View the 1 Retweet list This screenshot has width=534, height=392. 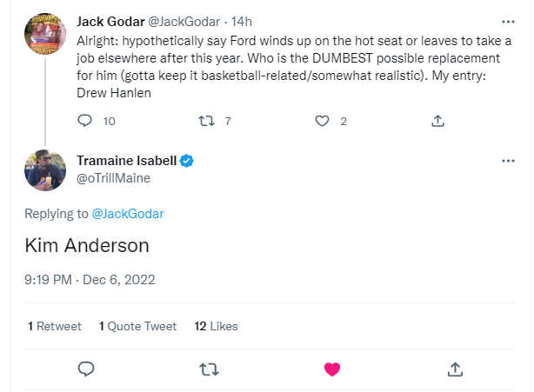pyautogui.click(x=55, y=326)
